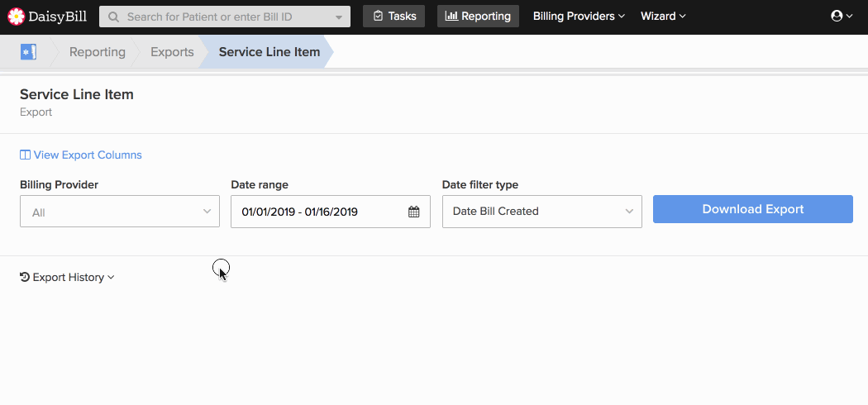Click the columns icon beside View Export Columns
Screen dimensions: 868x405
[x=25, y=155]
